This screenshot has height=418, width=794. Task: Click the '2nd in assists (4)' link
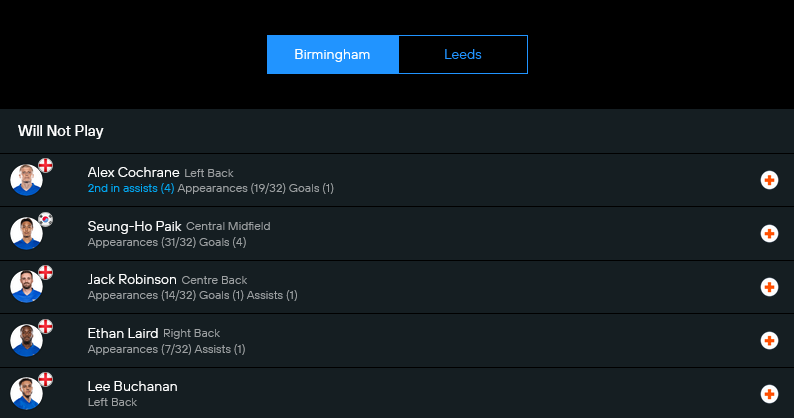click(130, 188)
